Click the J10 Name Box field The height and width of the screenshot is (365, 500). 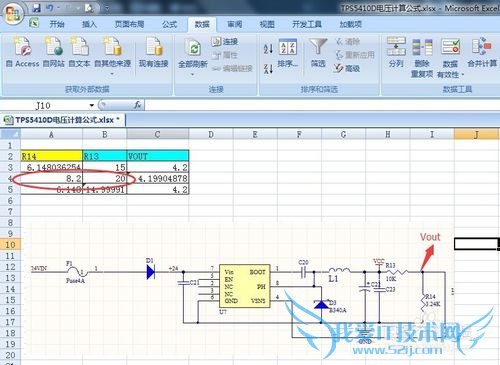click(x=43, y=106)
